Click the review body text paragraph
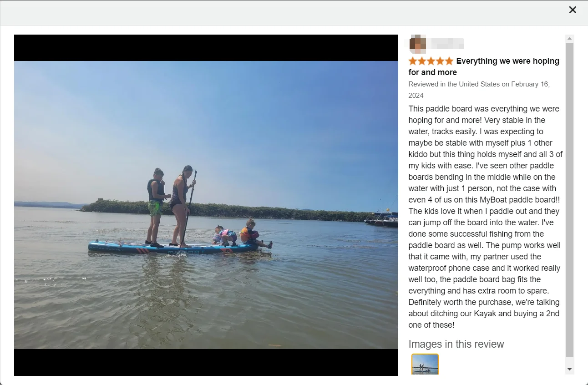This screenshot has width=588, height=385. tap(485, 217)
